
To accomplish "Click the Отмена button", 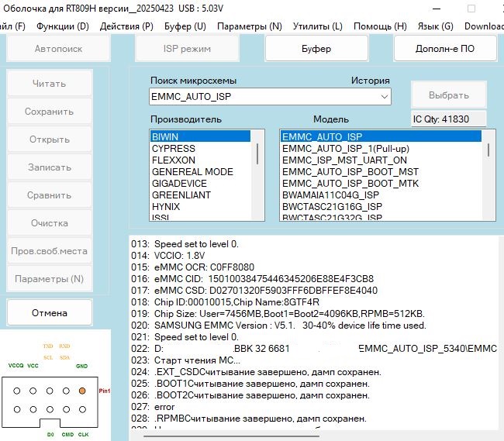I will (50, 313).
